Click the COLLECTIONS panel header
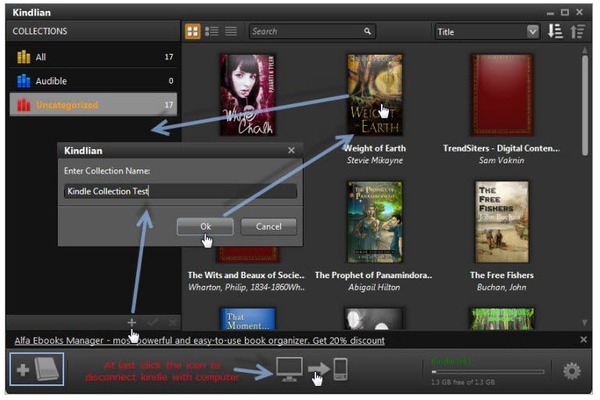The height and width of the screenshot is (400, 600). click(93, 31)
